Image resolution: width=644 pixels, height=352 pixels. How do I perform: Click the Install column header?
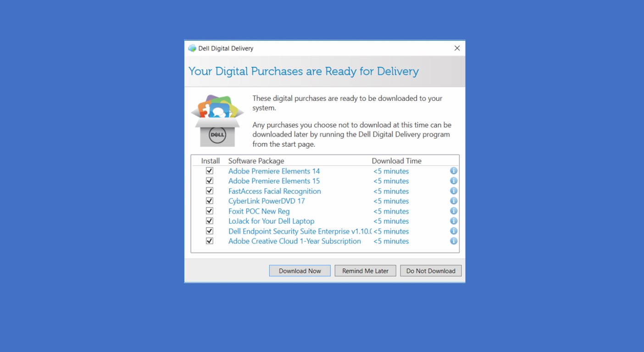tap(211, 161)
